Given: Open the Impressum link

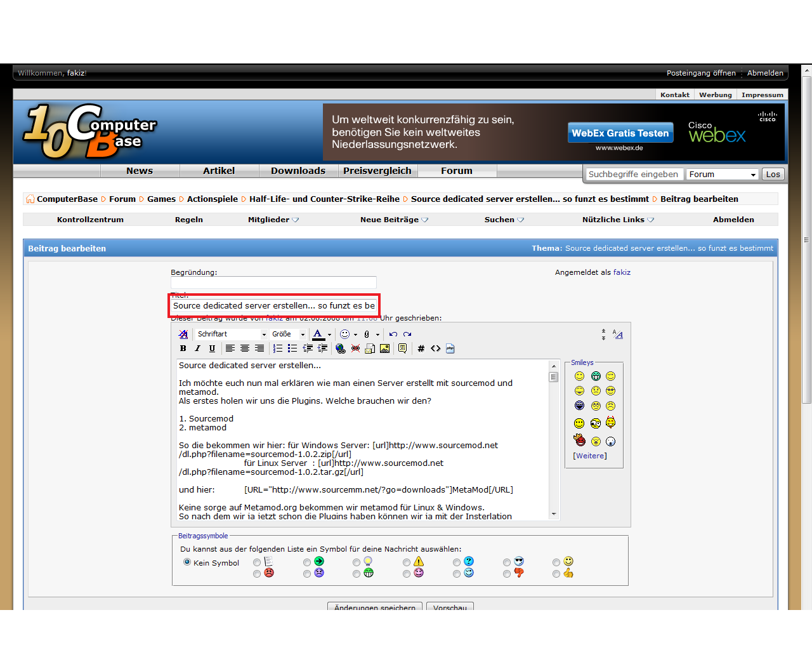Looking at the screenshot, I should 763,95.
